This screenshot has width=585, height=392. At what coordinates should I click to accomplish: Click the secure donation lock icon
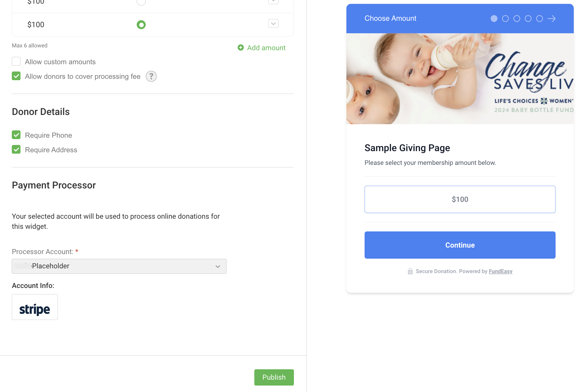[410, 271]
